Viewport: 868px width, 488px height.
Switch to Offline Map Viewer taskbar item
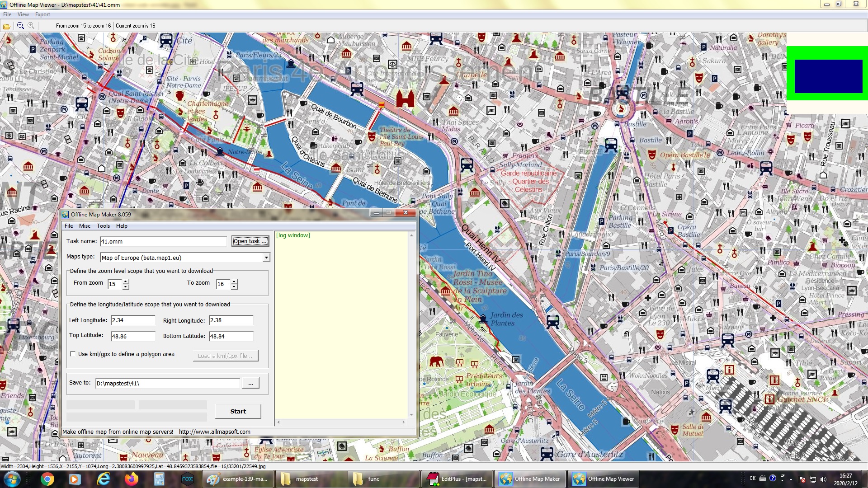[603, 479]
